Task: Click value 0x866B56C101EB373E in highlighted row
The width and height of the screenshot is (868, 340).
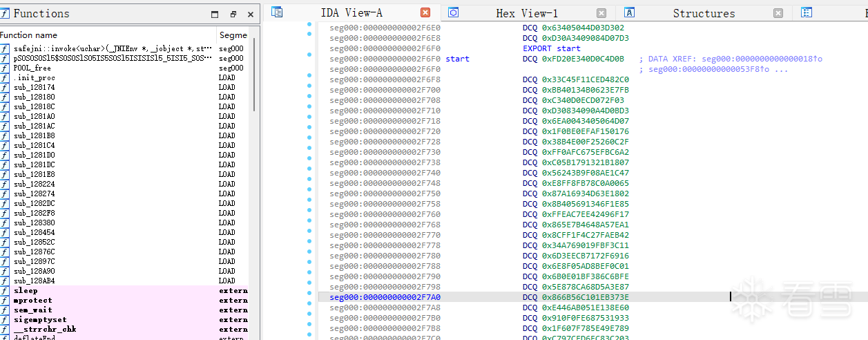Action: point(585,297)
